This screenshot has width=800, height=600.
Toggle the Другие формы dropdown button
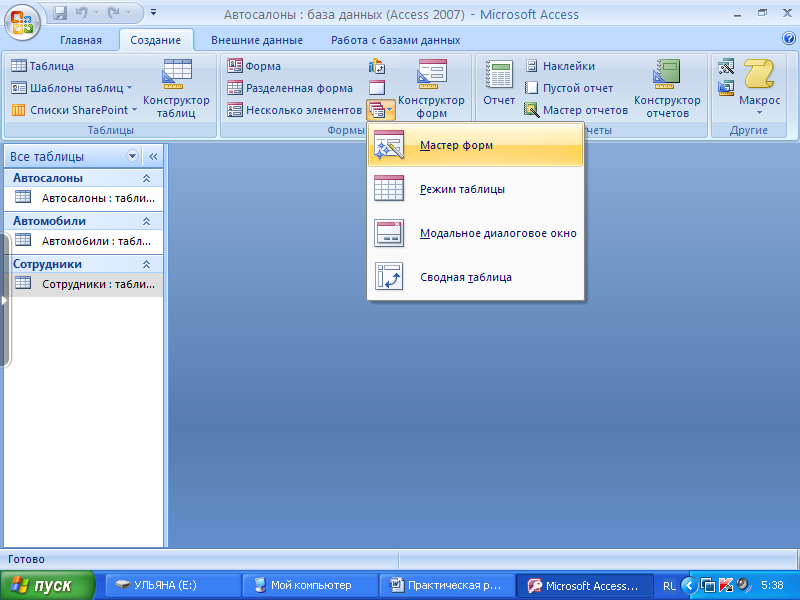[x=381, y=110]
